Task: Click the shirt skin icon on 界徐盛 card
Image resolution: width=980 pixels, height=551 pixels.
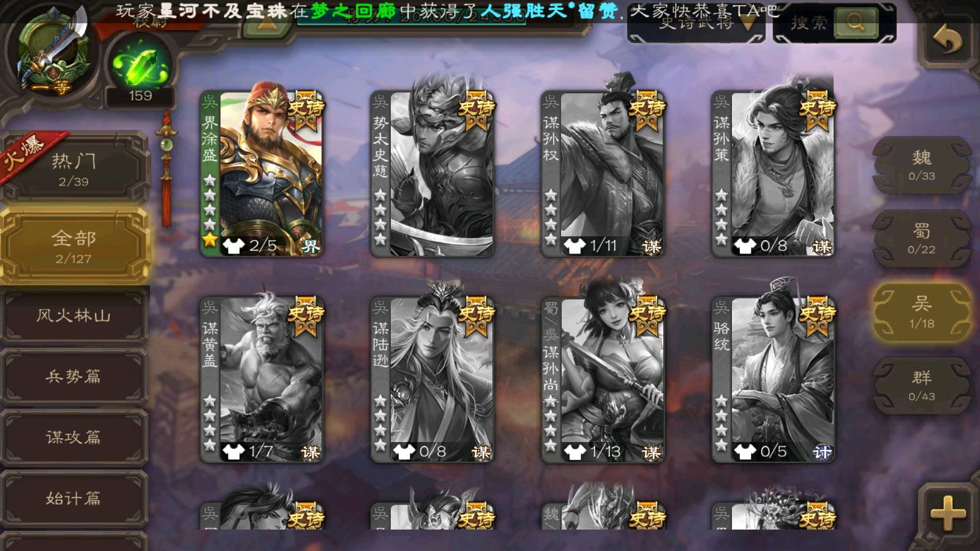Action: (233, 246)
